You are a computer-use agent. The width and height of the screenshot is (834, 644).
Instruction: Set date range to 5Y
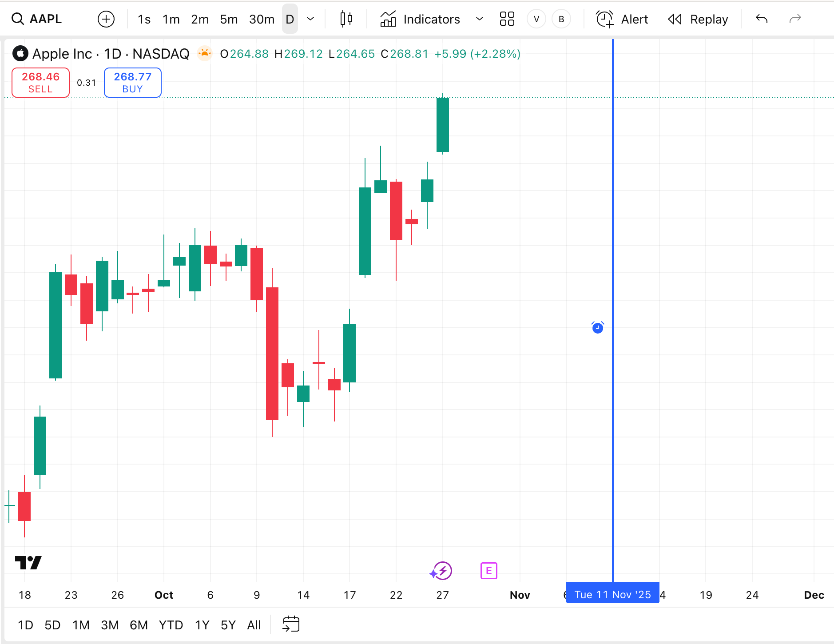[x=228, y=625]
